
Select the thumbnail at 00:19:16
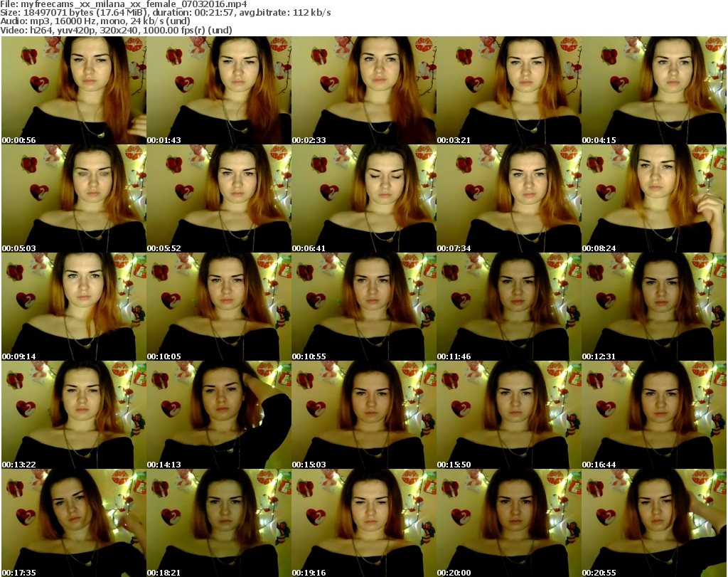[x=363, y=523]
